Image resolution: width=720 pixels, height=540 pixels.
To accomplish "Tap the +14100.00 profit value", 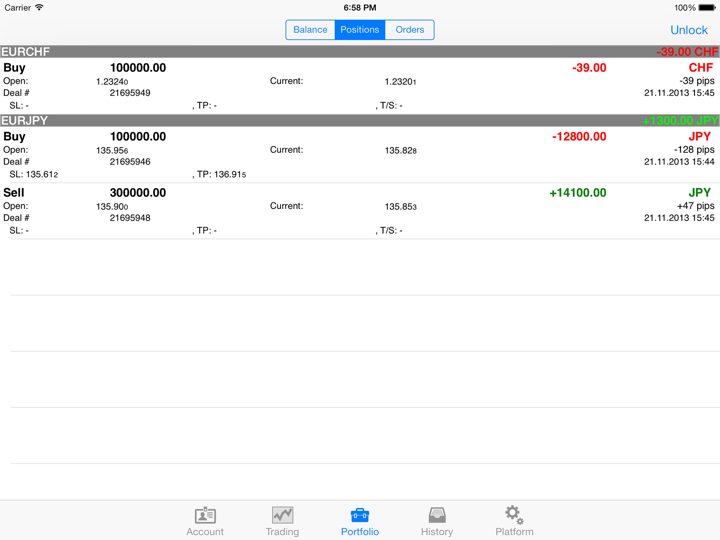I will coord(578,193).
